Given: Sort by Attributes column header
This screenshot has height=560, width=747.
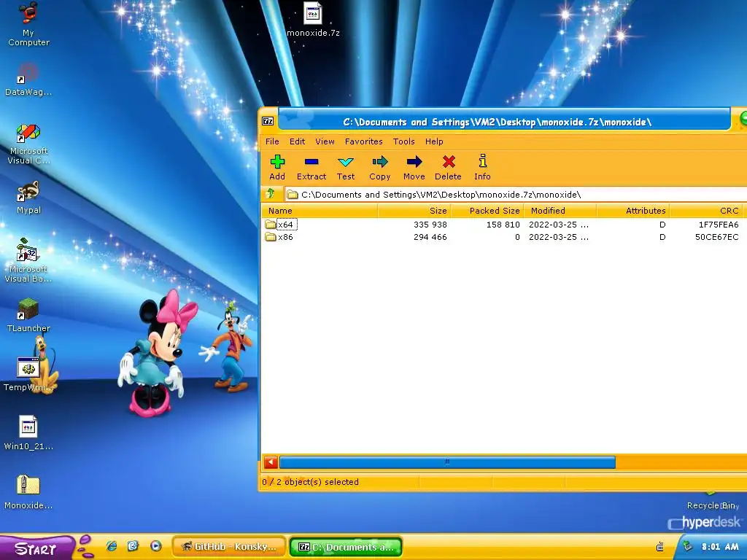Looking at the screenshot, I should click(x=633, y=211).
